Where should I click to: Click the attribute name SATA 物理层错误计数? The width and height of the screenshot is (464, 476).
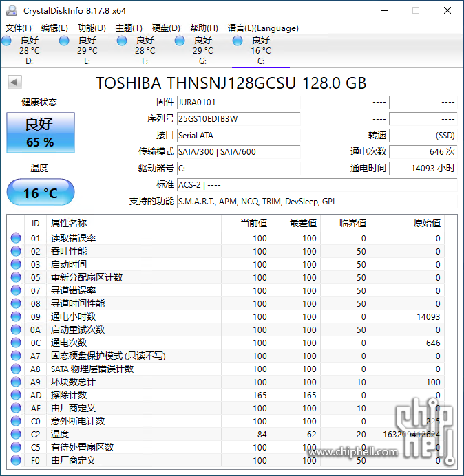tap(92, 369)
